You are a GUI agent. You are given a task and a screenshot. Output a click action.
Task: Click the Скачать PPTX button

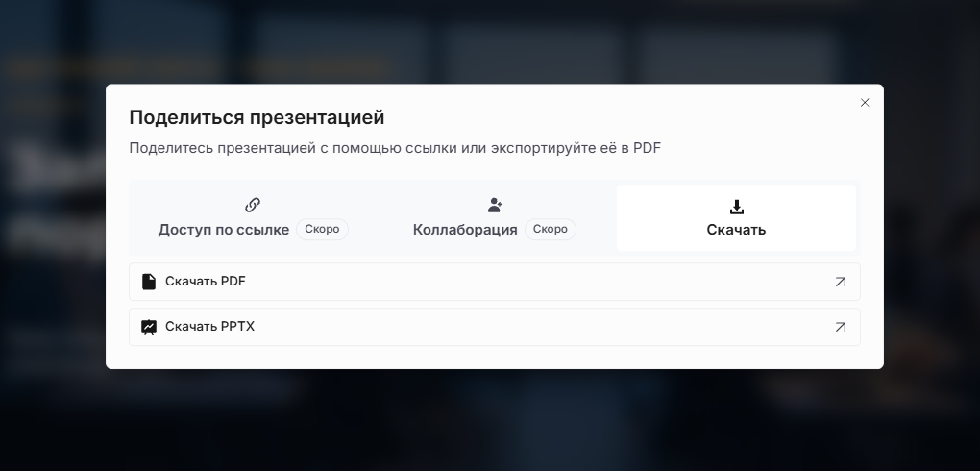[495, 327]
